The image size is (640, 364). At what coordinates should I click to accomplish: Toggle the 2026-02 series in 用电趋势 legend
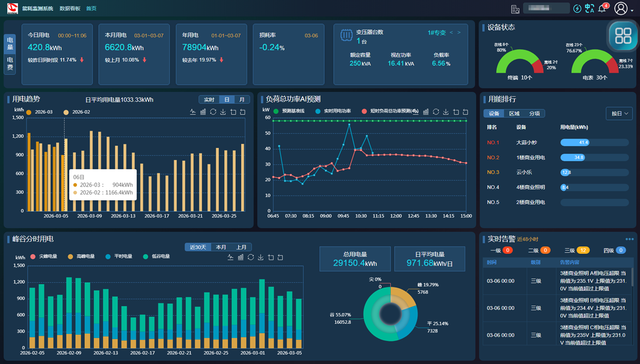pyautogui.click(x=77, y=112)
